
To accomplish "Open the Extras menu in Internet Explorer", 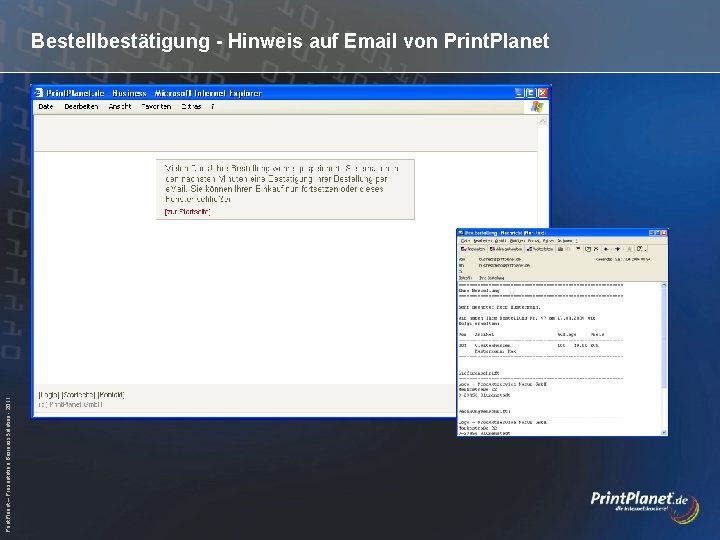I will 191,107.
